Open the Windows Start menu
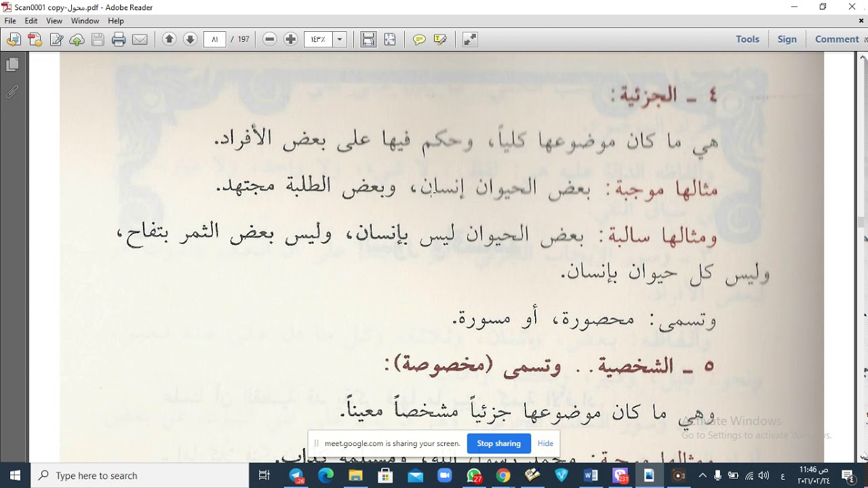Viewport: 868px width, 488px height. (x=15, y=475)
